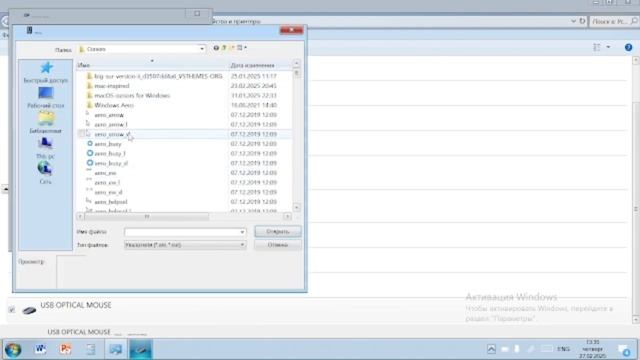640x360 pixels.
Task: Sort files by Name column header
Action: tap(152, 65)
